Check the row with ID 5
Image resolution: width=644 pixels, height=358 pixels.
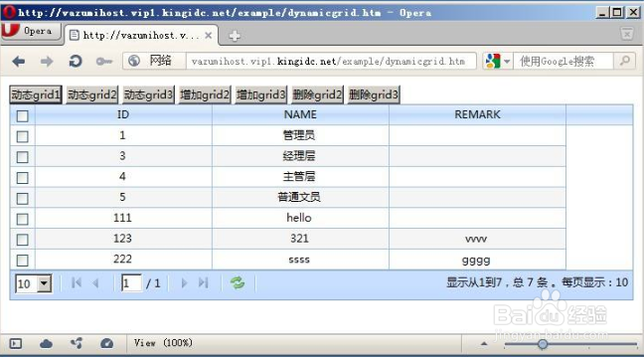[23, 199]
